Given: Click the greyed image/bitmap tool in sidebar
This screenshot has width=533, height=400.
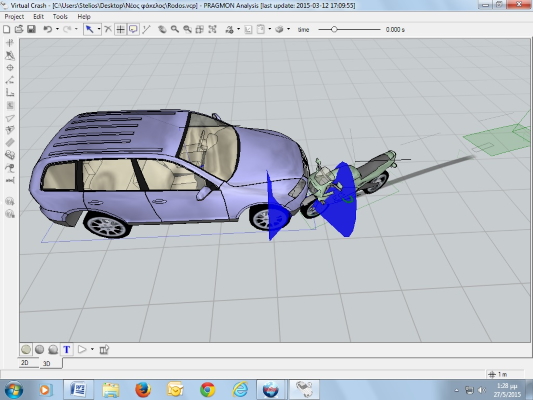Looking at the screenshot, I should point(10,105).
